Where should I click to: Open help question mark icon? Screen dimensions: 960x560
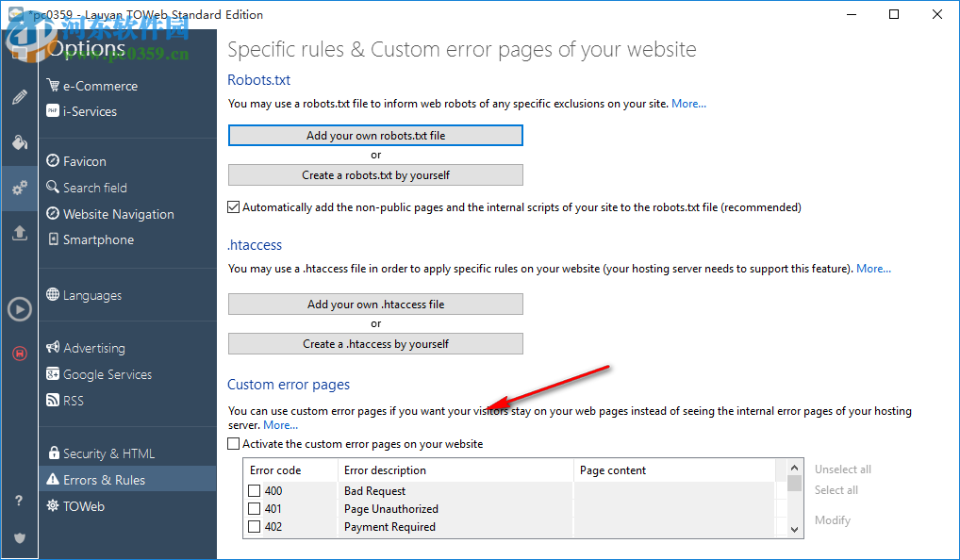tap(19, 501)
